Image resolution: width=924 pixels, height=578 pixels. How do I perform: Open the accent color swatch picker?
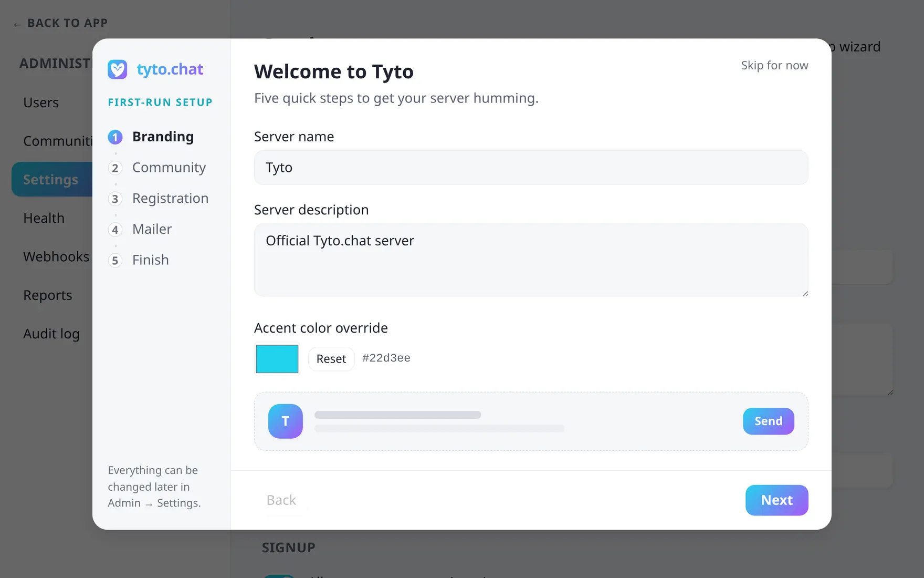pos(277,359)
